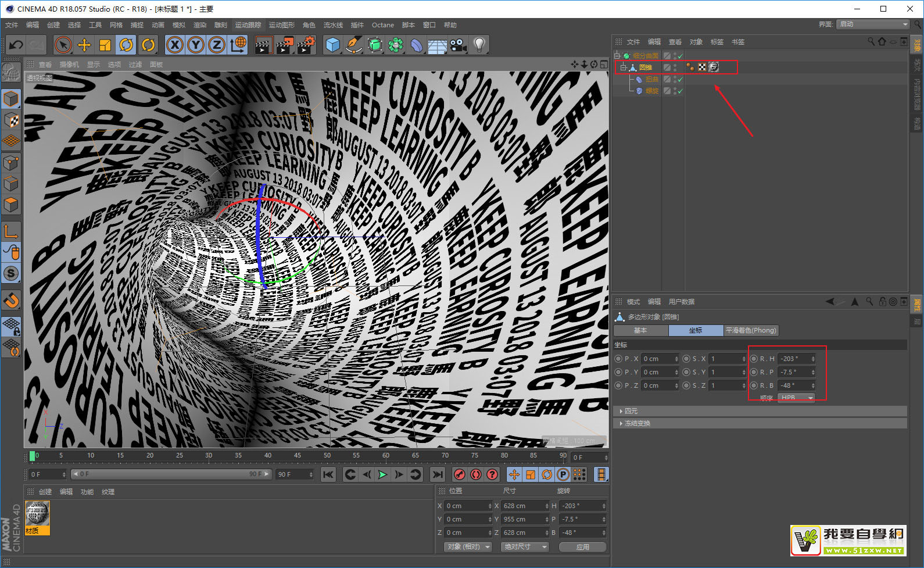Screen dimensions: 924x568
Task: Select the highlighted Rotate tool in the top toolbar
Action: [x=126, y=45]
